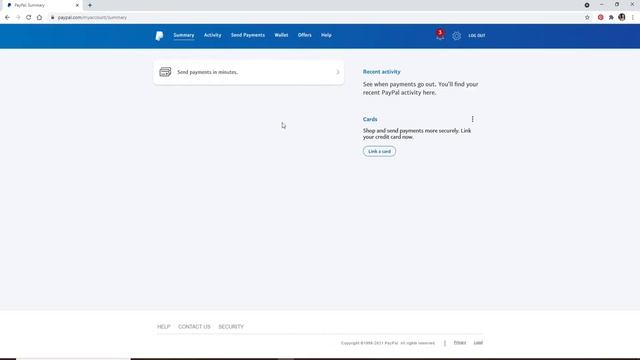
Task: Open the Activity navigation tab
Action: (x=212, y=35)
